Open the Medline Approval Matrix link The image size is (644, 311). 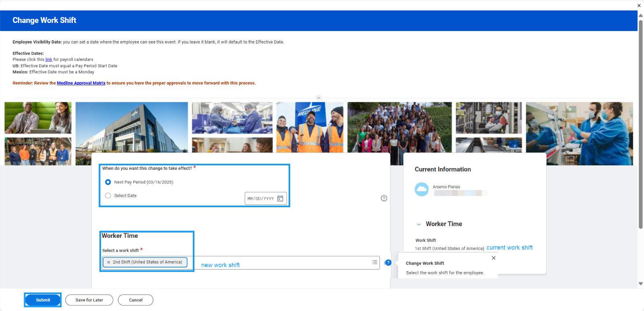pos(81,83)
